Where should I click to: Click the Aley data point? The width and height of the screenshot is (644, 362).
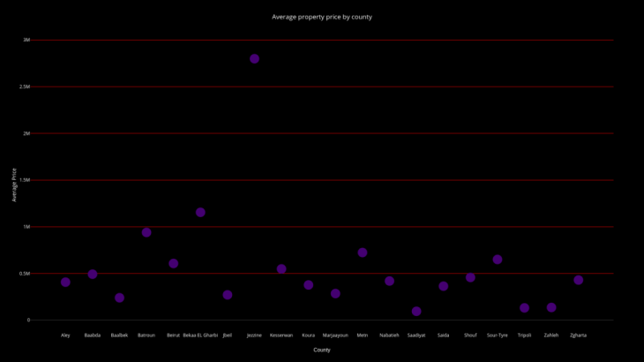pyautogui.click(x=65, y=282)
